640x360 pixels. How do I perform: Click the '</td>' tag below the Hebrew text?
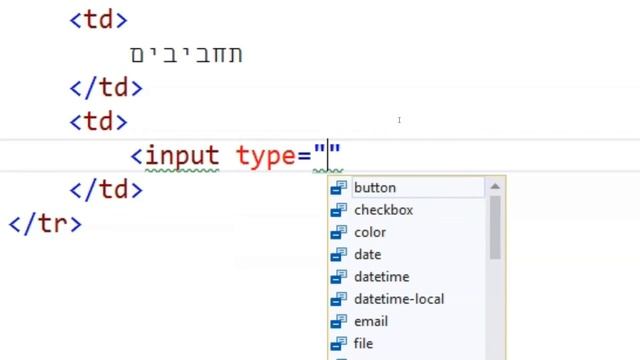106,88
